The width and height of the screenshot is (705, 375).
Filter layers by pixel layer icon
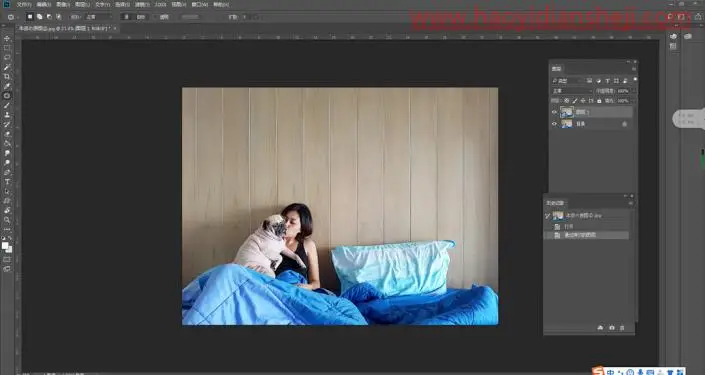[589, 80]
